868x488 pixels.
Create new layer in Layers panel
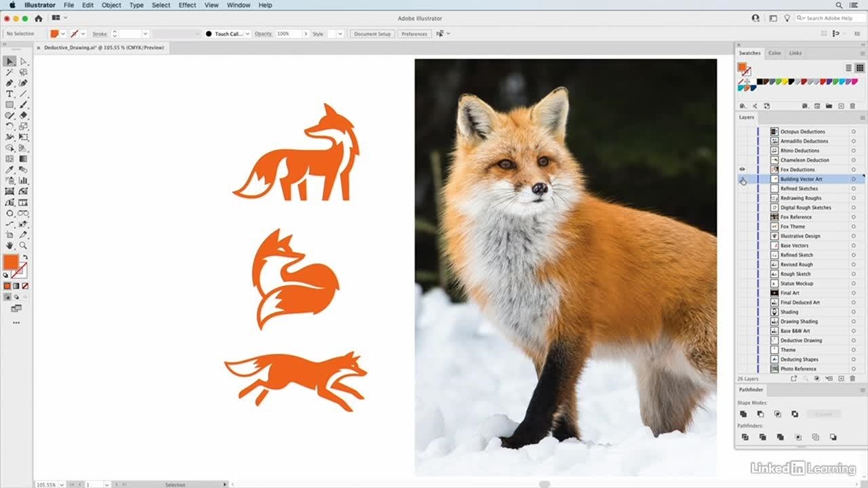point(841,379)
